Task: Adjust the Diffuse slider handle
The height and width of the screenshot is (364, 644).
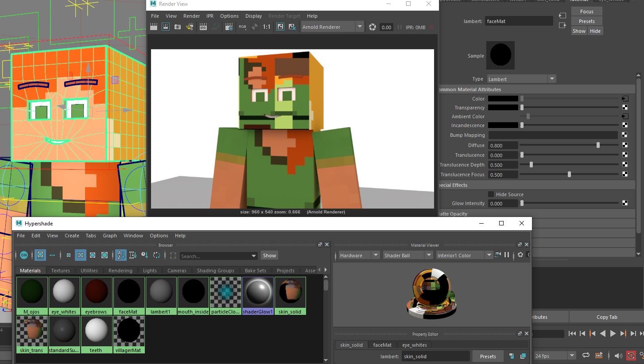Action: [x=598, y=145]
